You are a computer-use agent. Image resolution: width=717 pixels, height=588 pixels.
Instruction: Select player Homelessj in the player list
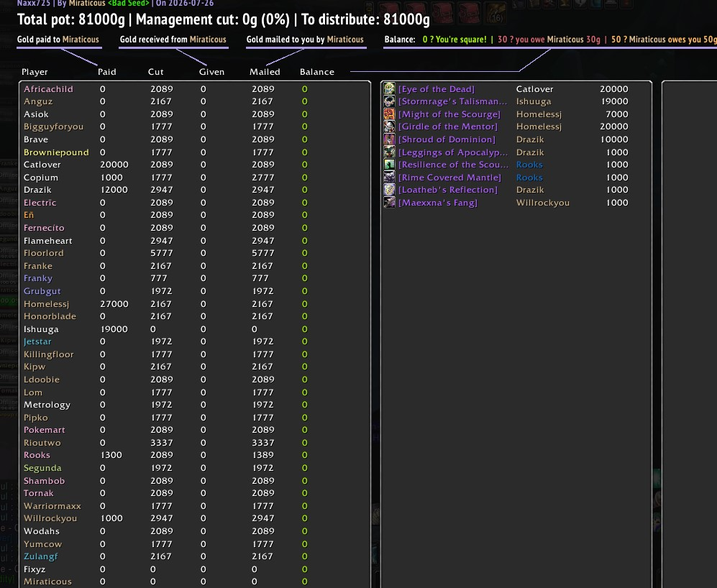(46, 303)
